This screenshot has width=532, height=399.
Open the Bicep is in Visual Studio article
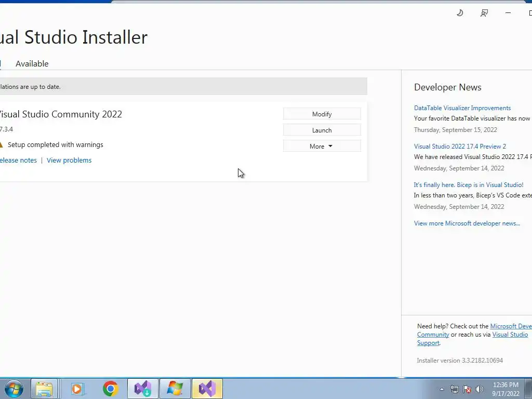(x=468, y=185)
